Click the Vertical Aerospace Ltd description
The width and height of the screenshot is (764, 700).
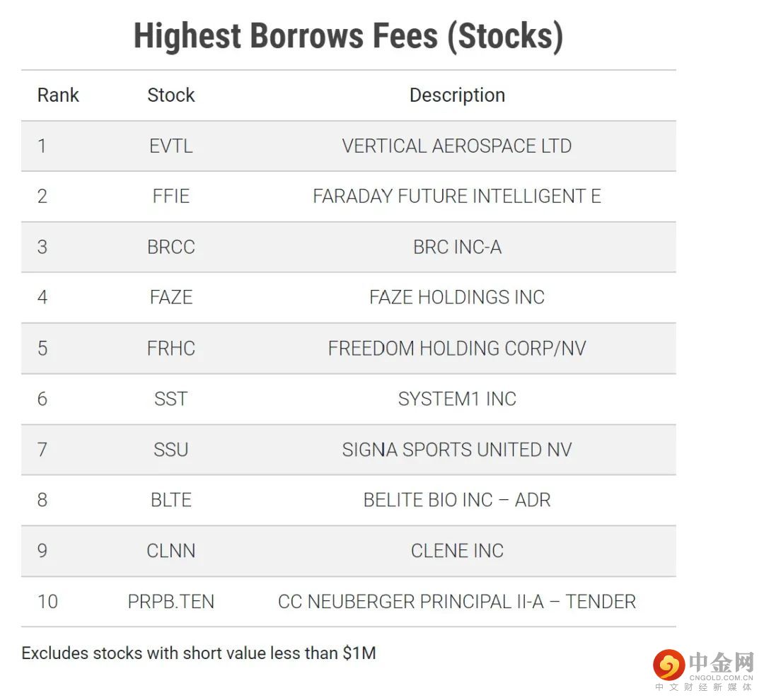pyautogui.click(x=457, y=146)
